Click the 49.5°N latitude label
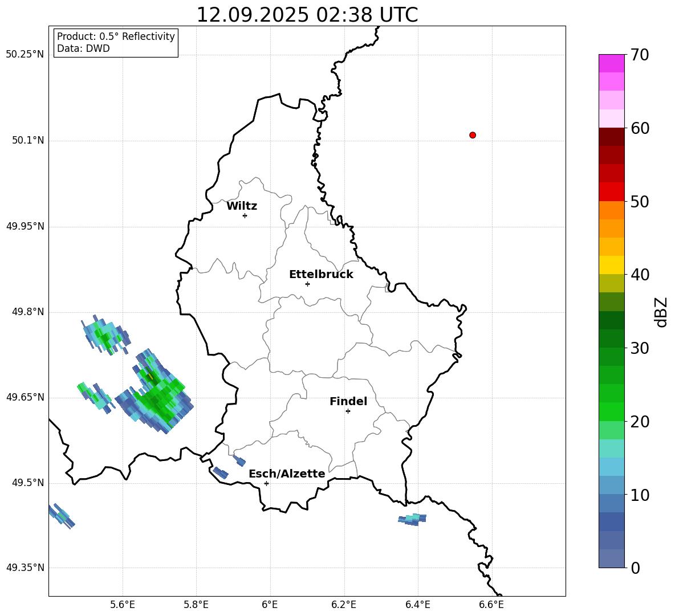This screenshot has height=616, width=675. [x=28, y=483]
